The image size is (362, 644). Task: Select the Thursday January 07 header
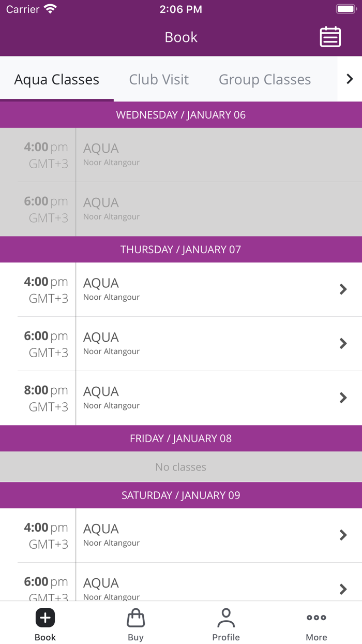(x=181, y=250)
